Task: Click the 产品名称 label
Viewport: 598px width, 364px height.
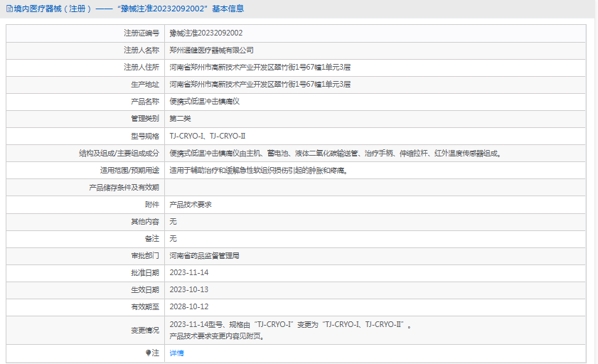Action: pyautogui.click(x=145, y=102)
